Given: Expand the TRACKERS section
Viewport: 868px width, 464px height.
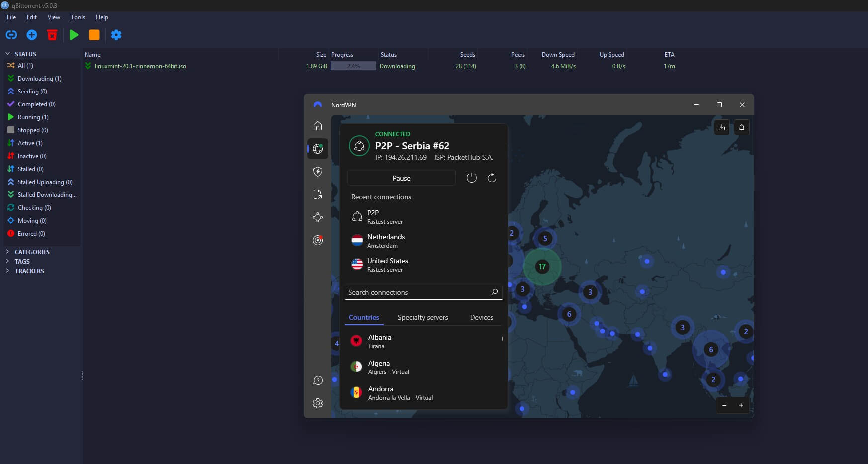Looking at the screenshot, I should click(x=7, y=271).
